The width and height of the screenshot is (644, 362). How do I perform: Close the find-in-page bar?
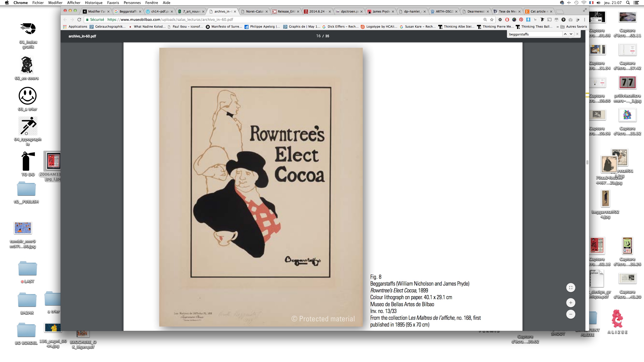[x=577, y=34]
